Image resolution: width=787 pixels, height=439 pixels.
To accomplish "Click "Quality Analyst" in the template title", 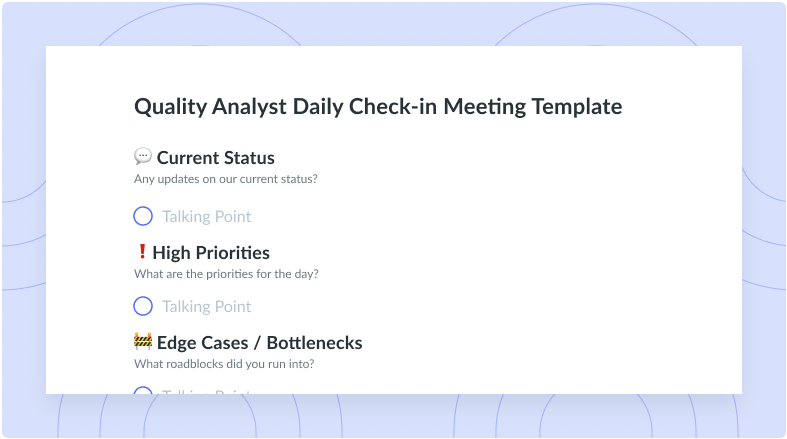I will (210, 107).
